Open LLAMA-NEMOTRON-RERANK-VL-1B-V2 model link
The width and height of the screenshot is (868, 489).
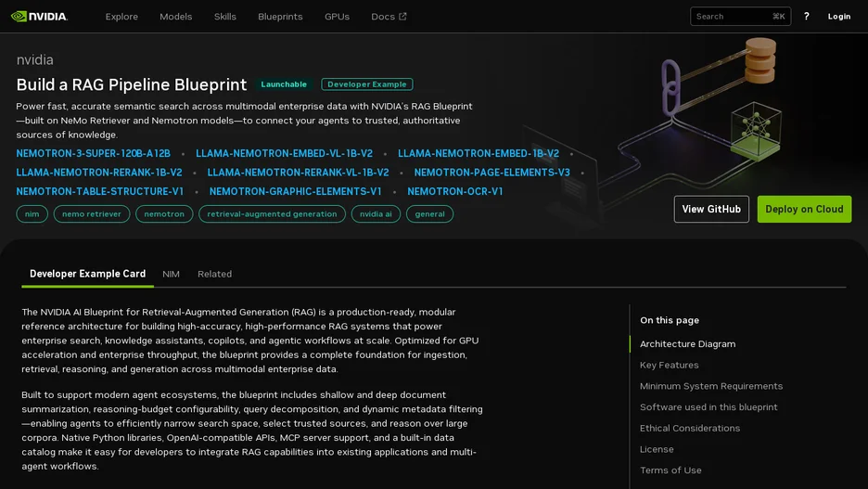tap(298, 173)
